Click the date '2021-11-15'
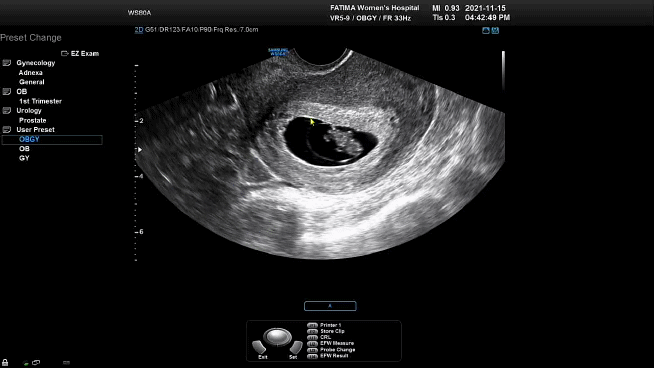Image resolution: width=654 pixels, height=368 pixels. point(485,8)
